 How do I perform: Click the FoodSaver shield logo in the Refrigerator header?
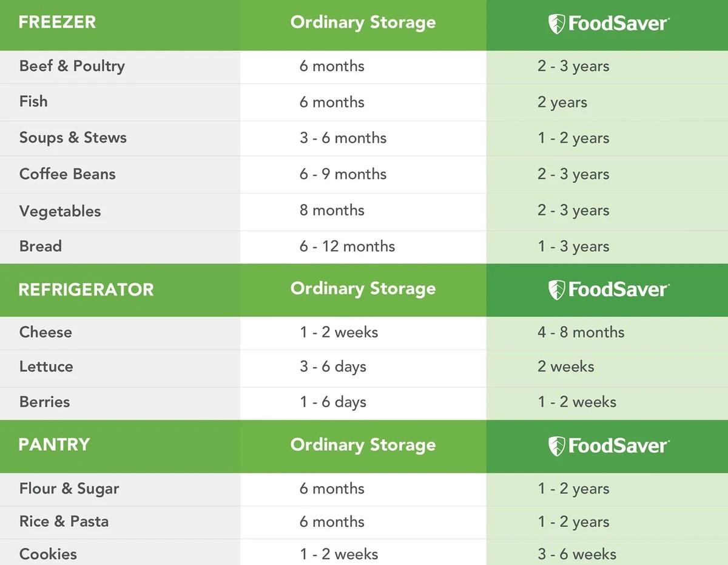[x=556, y=289]
